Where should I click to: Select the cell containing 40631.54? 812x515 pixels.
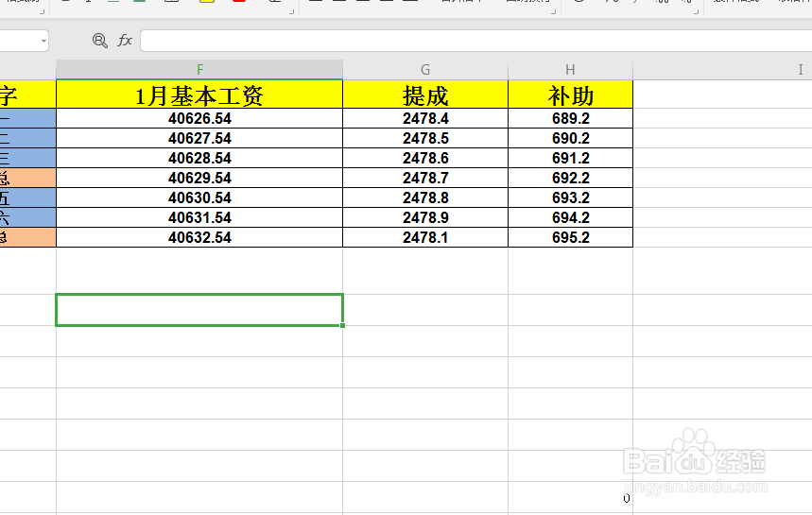[199, 217]
